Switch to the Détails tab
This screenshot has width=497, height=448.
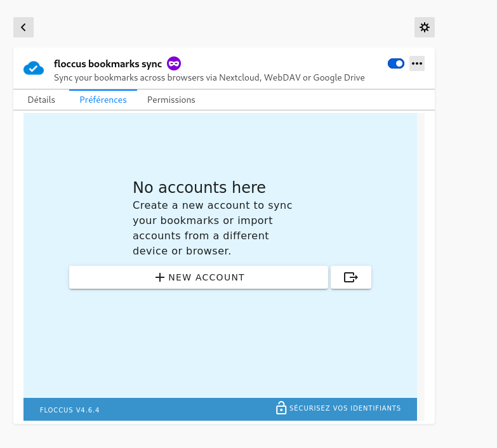tap(41, 100)
